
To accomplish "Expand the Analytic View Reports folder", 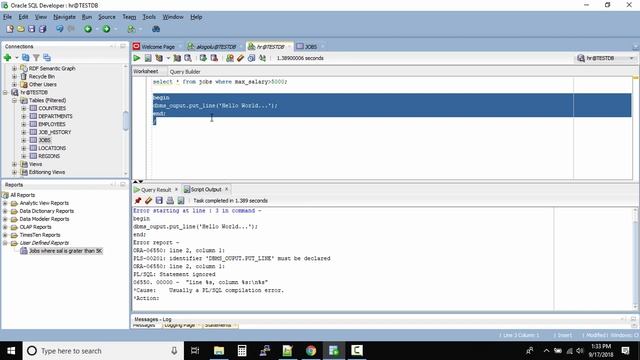I will point(5,203).
